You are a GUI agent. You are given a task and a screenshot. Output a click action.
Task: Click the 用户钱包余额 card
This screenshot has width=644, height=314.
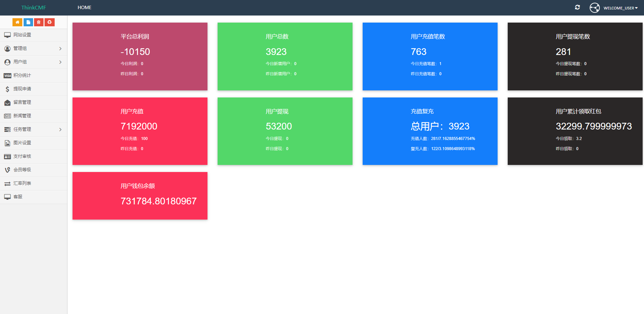pos(140,196)
